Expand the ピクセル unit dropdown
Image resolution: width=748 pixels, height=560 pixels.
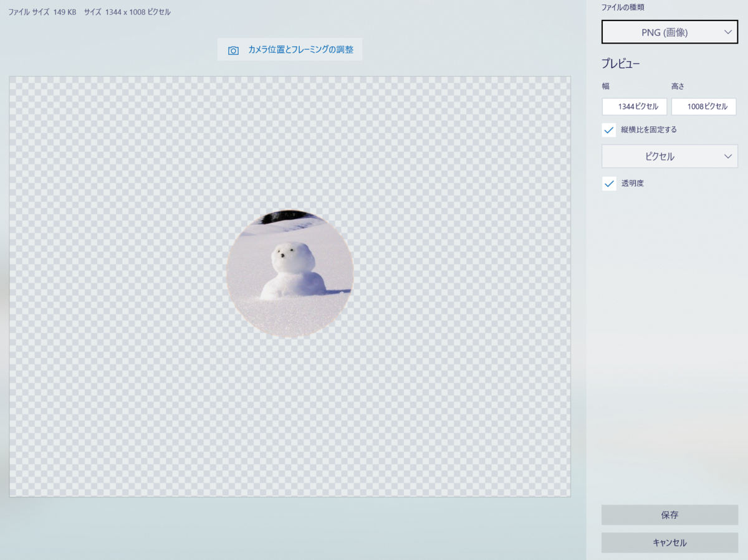point(669,156)
